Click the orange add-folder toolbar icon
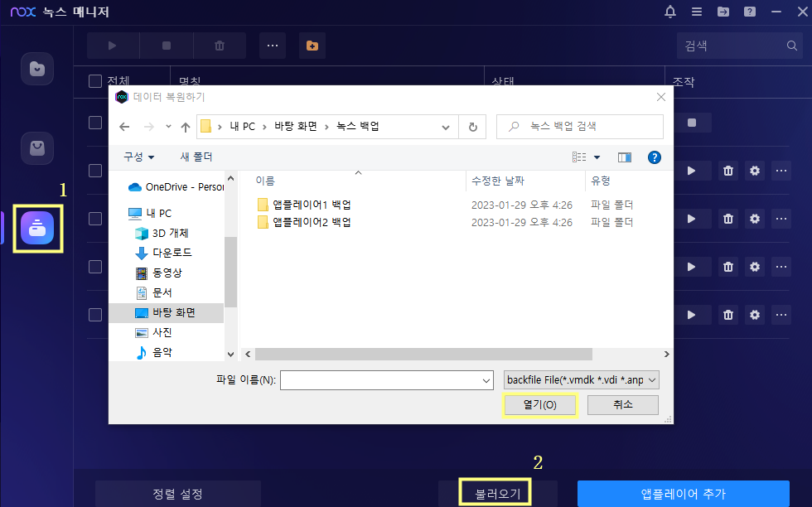Image resolution: width=812 pixels, height=507 pixels. pyautogui.click(x=312, y=46)
